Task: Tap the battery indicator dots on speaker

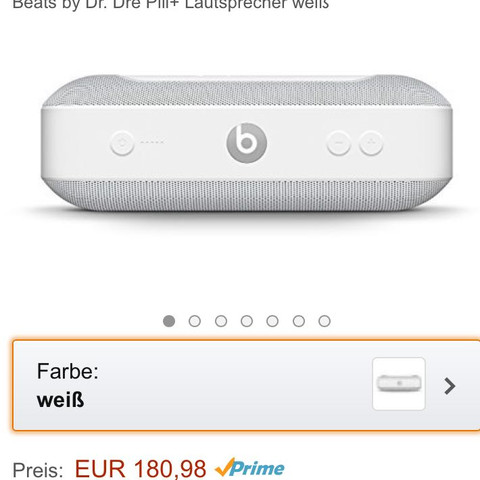Action: (152, 142)
